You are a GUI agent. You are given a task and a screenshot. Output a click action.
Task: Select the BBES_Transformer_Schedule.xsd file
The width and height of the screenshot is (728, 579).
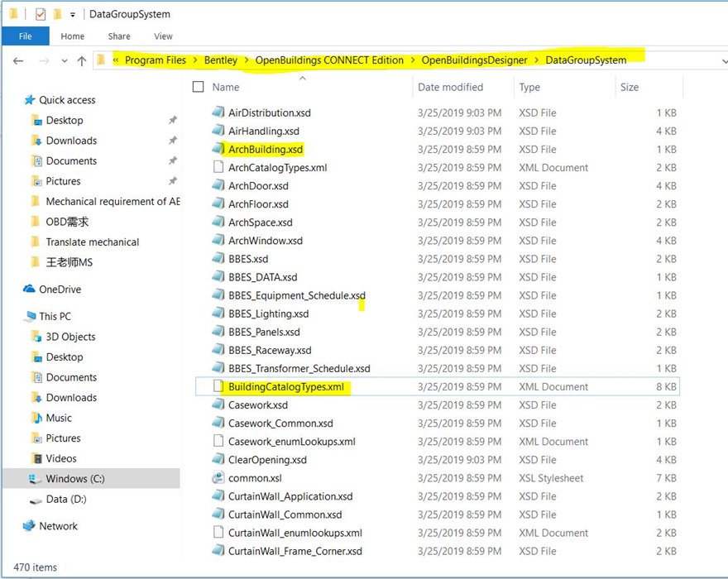click(x=299, y=368)
